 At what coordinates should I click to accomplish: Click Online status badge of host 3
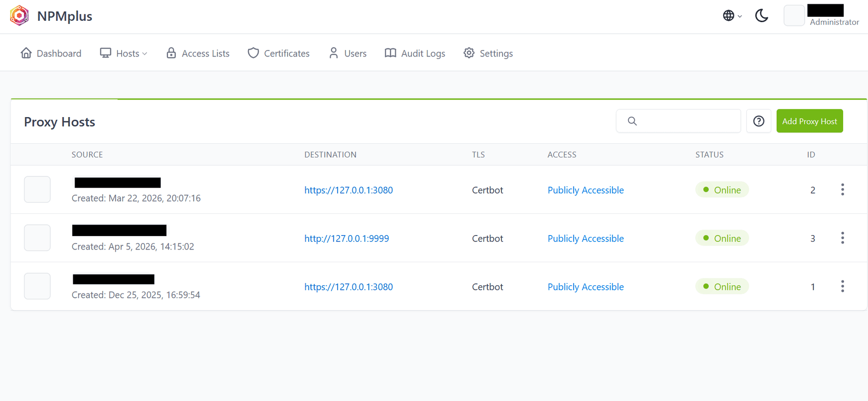point(722,238)
